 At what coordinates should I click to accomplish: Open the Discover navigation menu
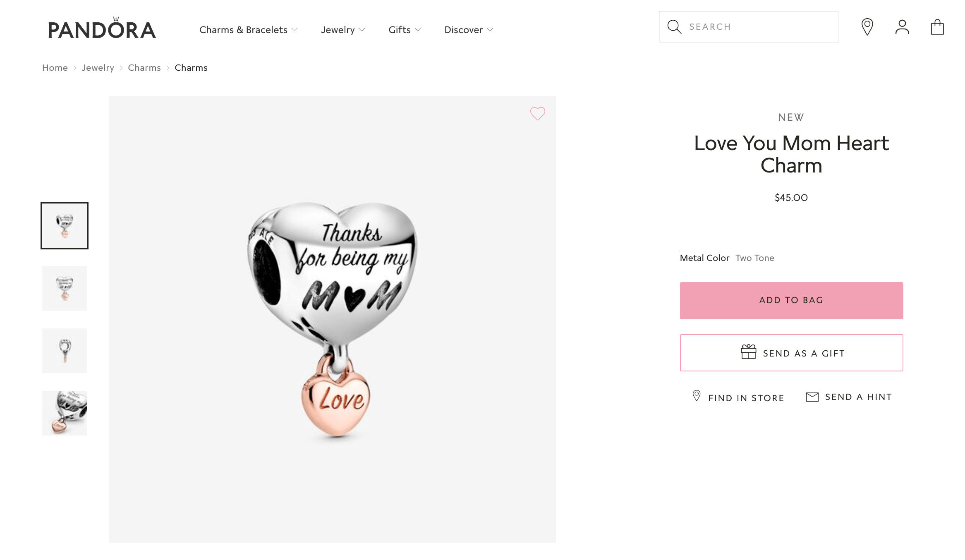click(x=468, y=30)
